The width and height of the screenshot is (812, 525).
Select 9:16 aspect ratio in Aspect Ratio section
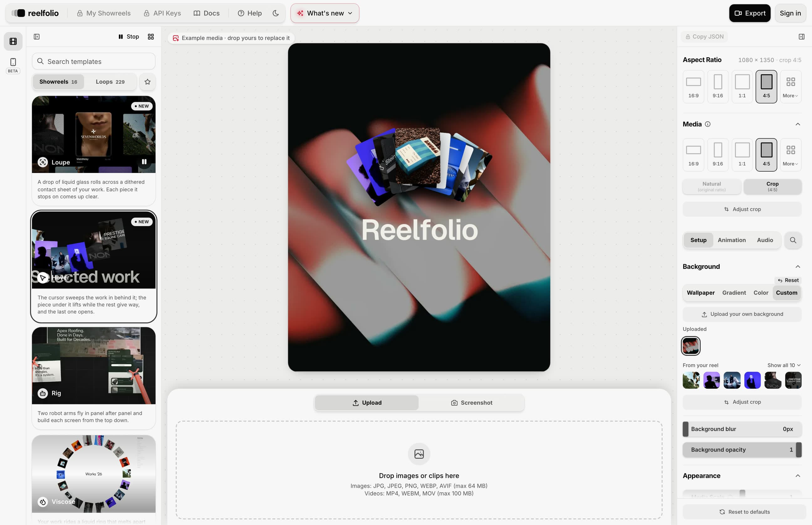[x=718, y=86]
